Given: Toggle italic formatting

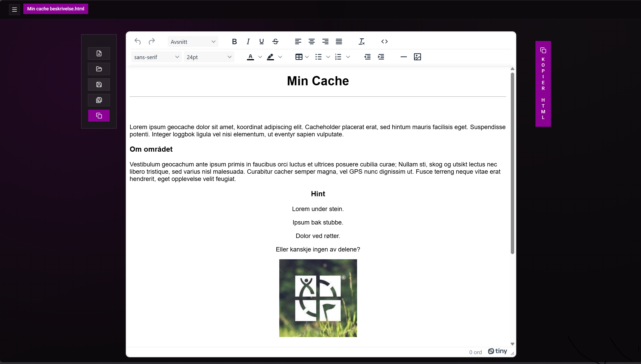Looking at the screenshot, I should click(x=248, y=41).
